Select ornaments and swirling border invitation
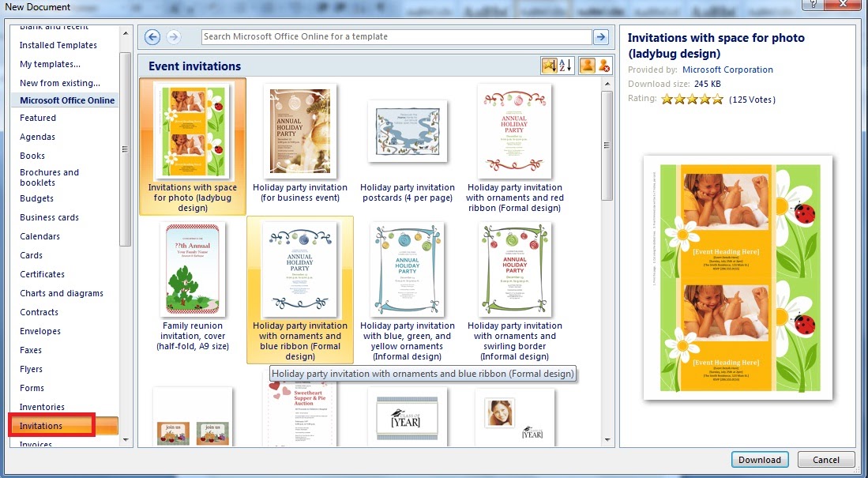The image size is (868, 478). point(515,290)
